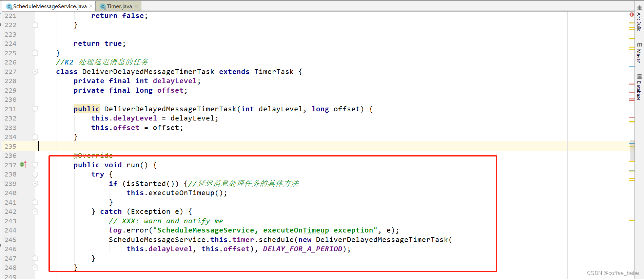644x279 pixels.
Task: Open the Database tool window
Action: click(639, 87)
